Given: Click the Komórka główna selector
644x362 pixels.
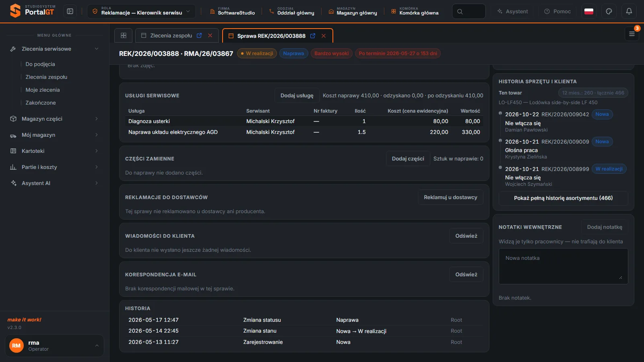Looking at the screenshot, I should click(415, 11).
